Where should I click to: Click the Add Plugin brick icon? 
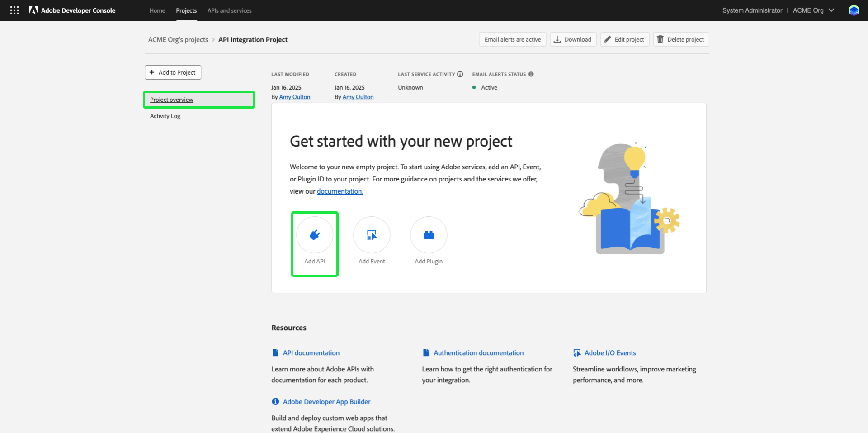coord(429,235)
